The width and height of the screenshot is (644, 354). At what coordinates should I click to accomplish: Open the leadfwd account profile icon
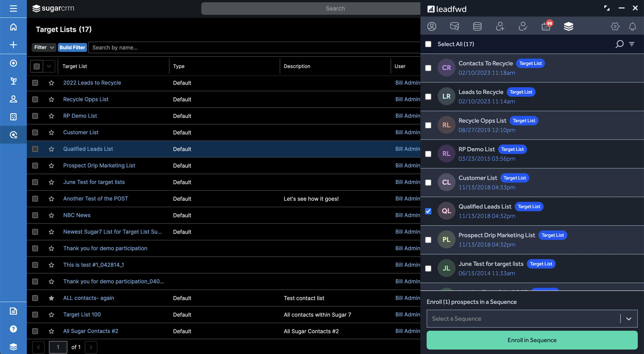point(432,26)
